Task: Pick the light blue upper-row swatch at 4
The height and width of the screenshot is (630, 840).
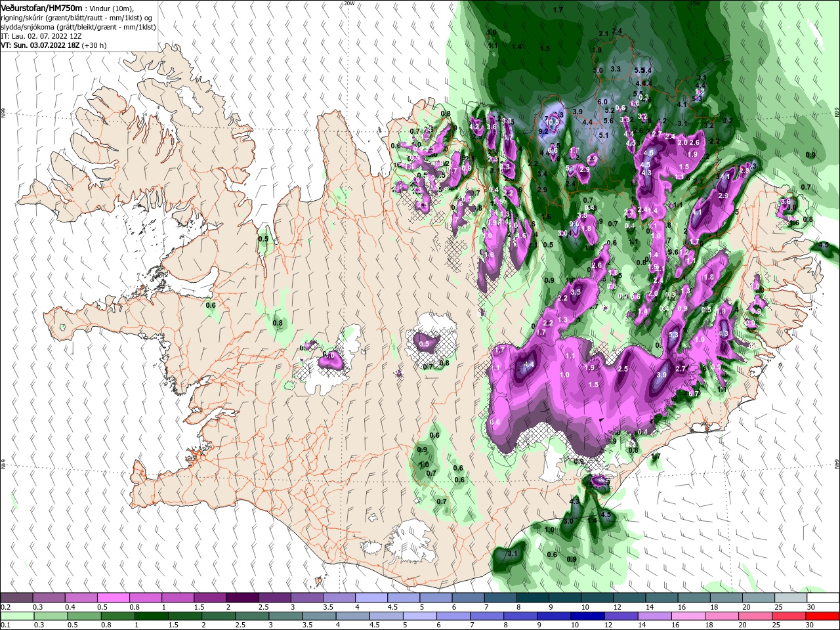Action: coord(371,598)
